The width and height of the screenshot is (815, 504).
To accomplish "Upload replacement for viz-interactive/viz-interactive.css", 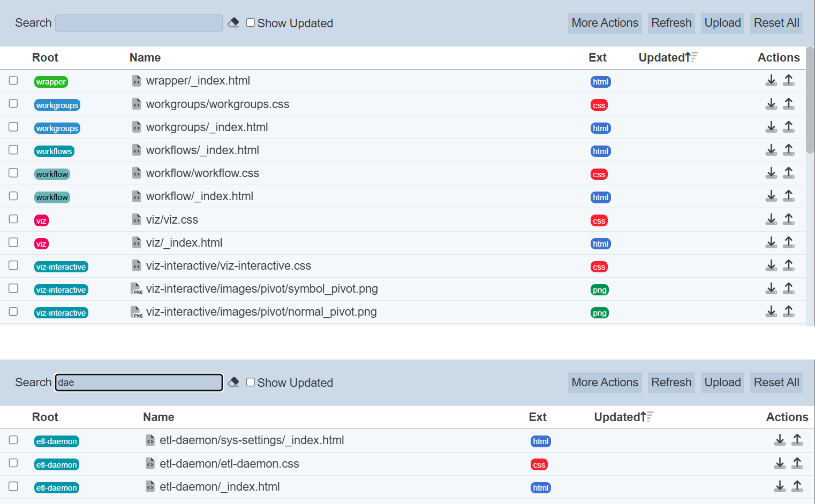I will click(789, 265).
